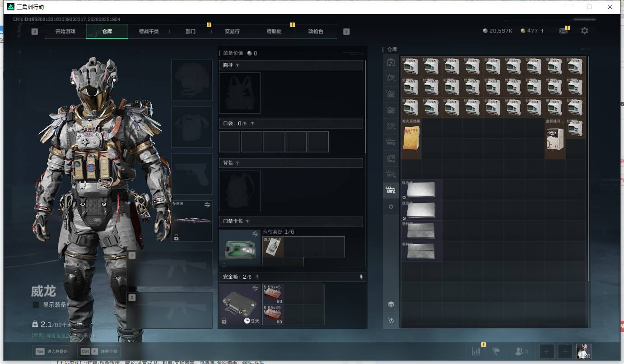
Task: Click the plus icon beside 477 currency
Action: pos(542,31)
